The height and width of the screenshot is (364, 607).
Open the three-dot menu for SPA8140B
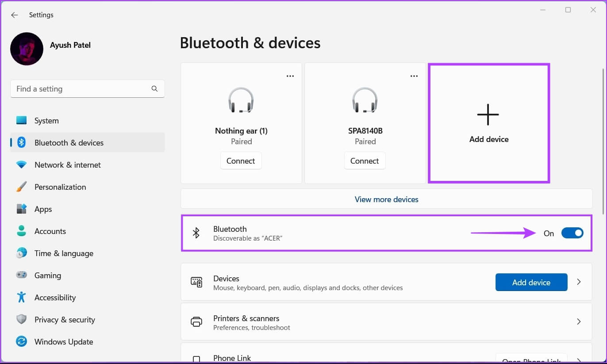coord(414,76)
